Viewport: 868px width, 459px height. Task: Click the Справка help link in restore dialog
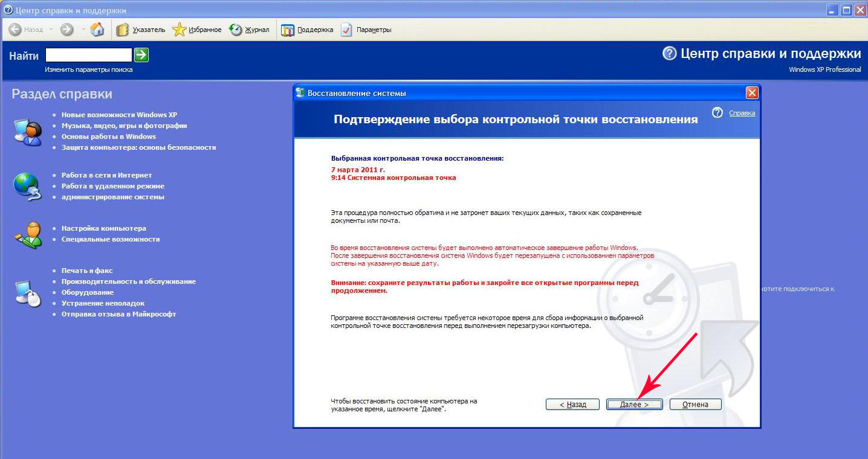742,113
